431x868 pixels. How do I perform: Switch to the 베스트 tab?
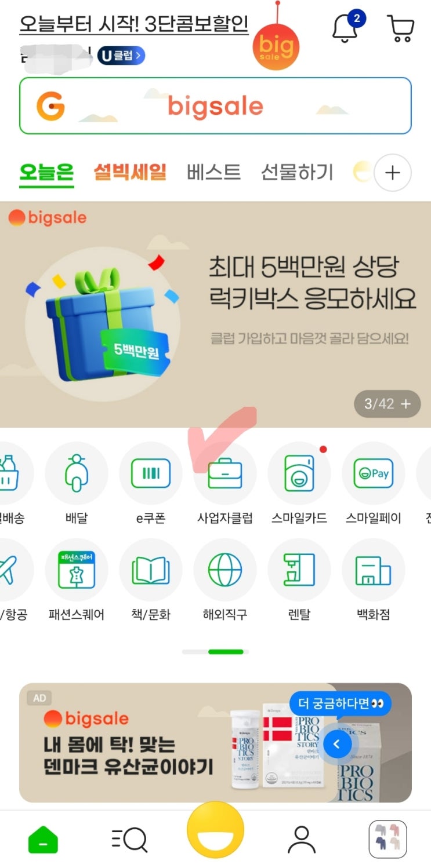point(213,172)
